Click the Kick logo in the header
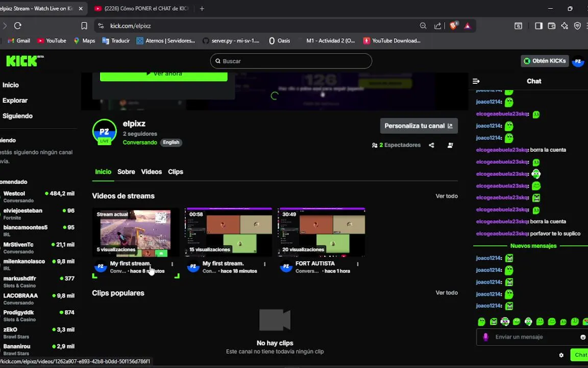The height and width of the screenshot is (368, 588). (x=24, y=60)
